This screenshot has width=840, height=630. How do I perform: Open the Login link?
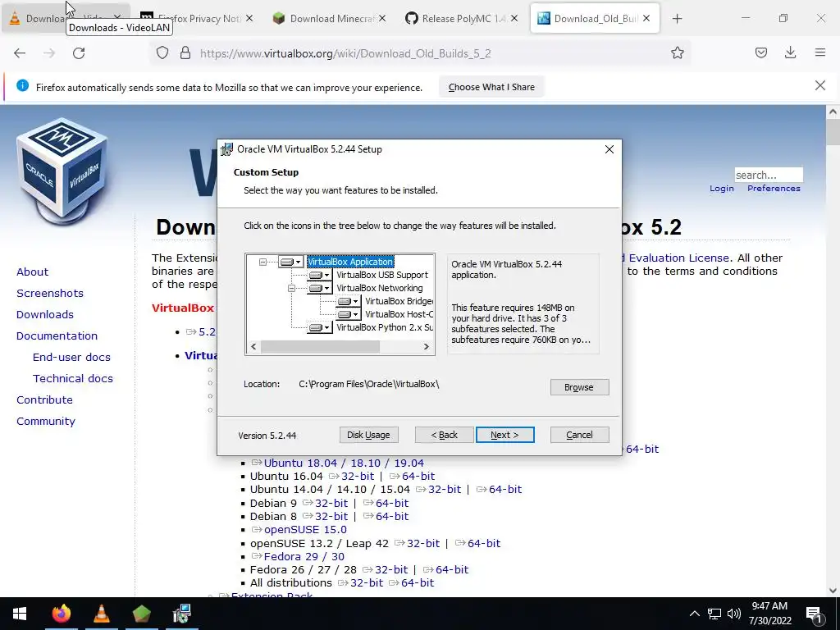point(722,189)
